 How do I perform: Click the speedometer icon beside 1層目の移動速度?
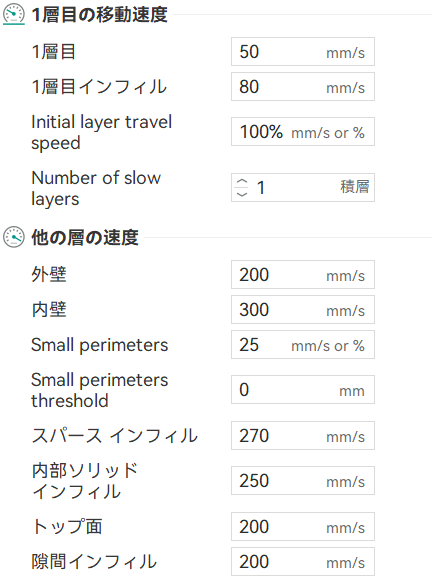click(14, 15)
